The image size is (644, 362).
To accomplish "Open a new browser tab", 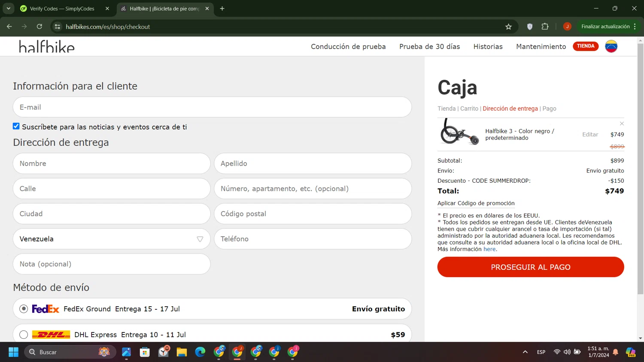I will [x=222, y=9].
